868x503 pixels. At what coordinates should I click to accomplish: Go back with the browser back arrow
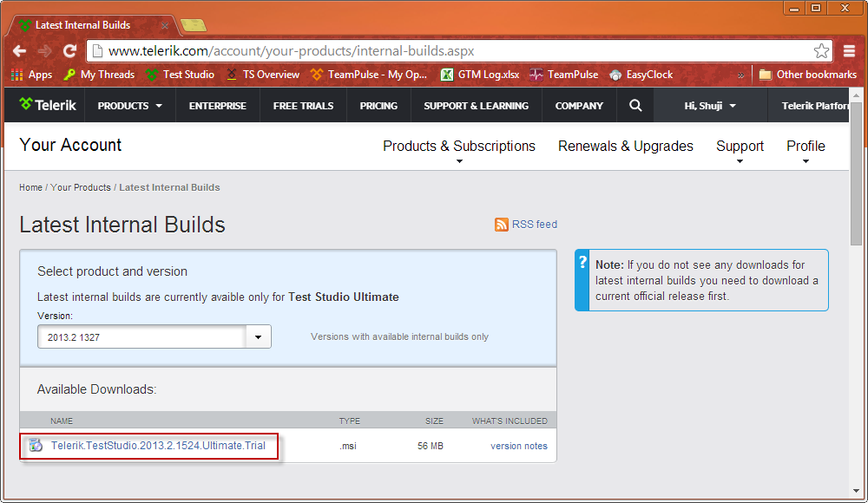19,51
